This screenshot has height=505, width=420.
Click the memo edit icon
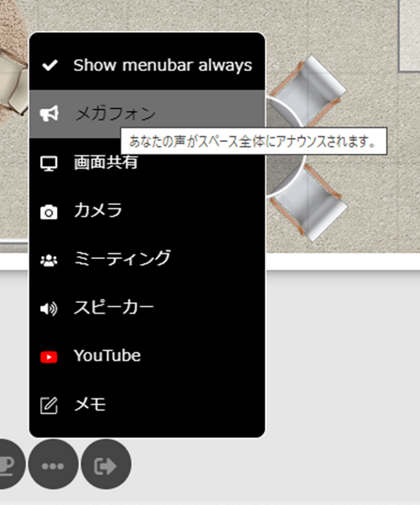coord(49,405)
